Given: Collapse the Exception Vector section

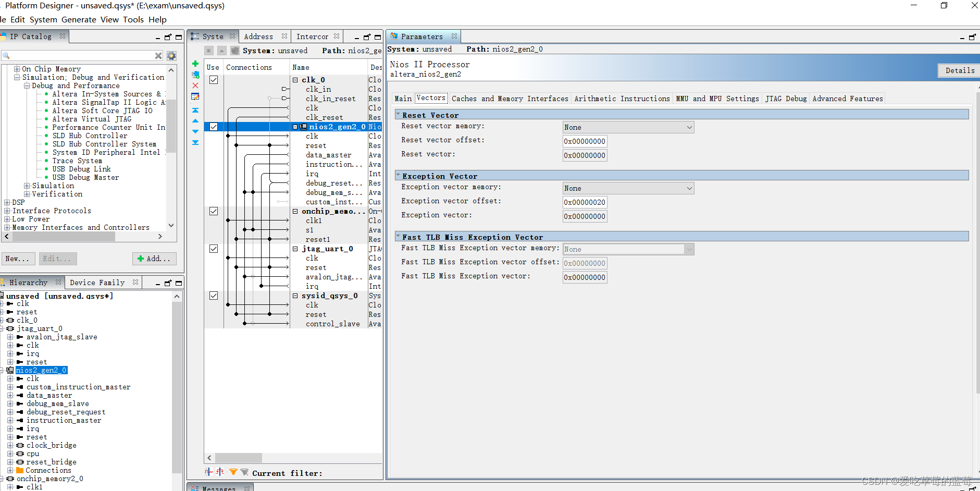Looking at the screenshot, I should click(398, 176).
